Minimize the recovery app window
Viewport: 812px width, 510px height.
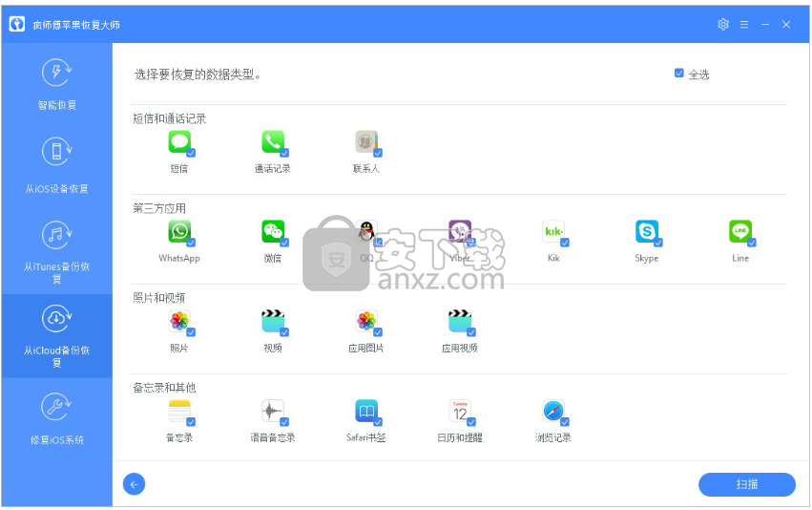(765, 25)
